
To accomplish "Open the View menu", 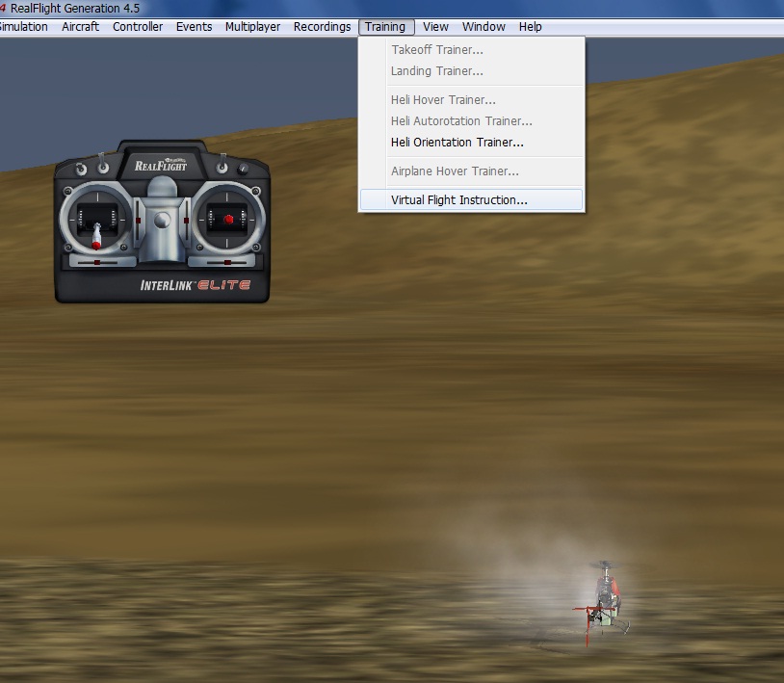I will tap(435, 27).
